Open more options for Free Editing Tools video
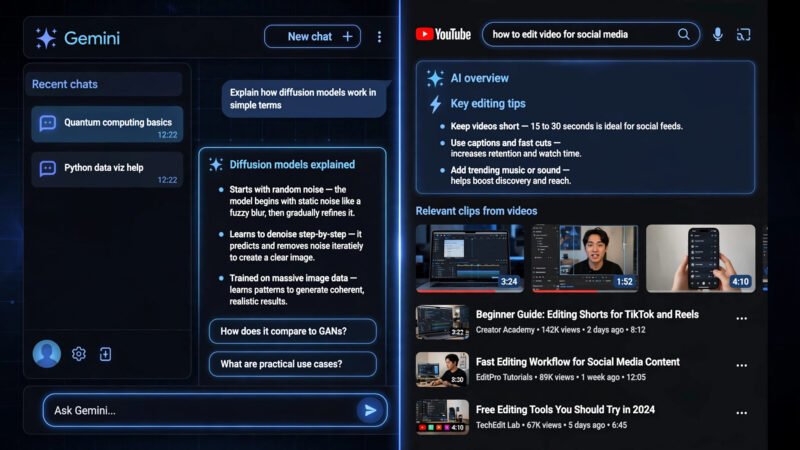 click(x=741, y=413)
